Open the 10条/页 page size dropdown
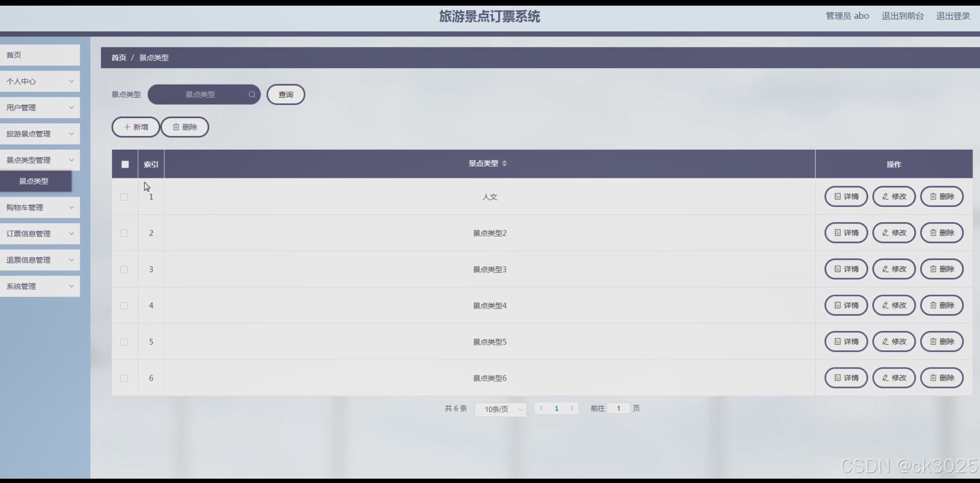980x483 pixels. pos(500,409)
